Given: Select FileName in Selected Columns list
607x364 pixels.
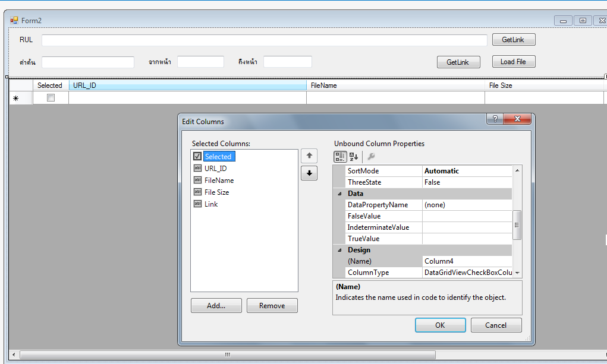Looking at the screenshot, I should 219,181.
